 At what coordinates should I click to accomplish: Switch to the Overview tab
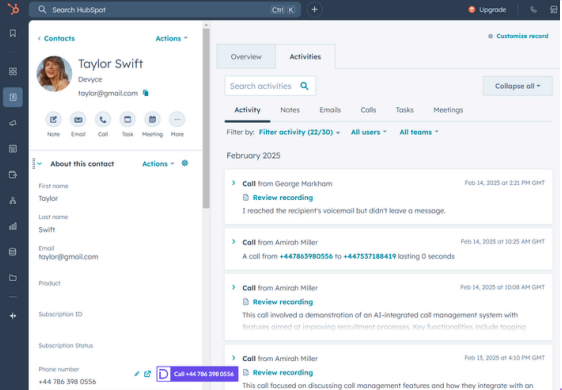pos(246,57)
